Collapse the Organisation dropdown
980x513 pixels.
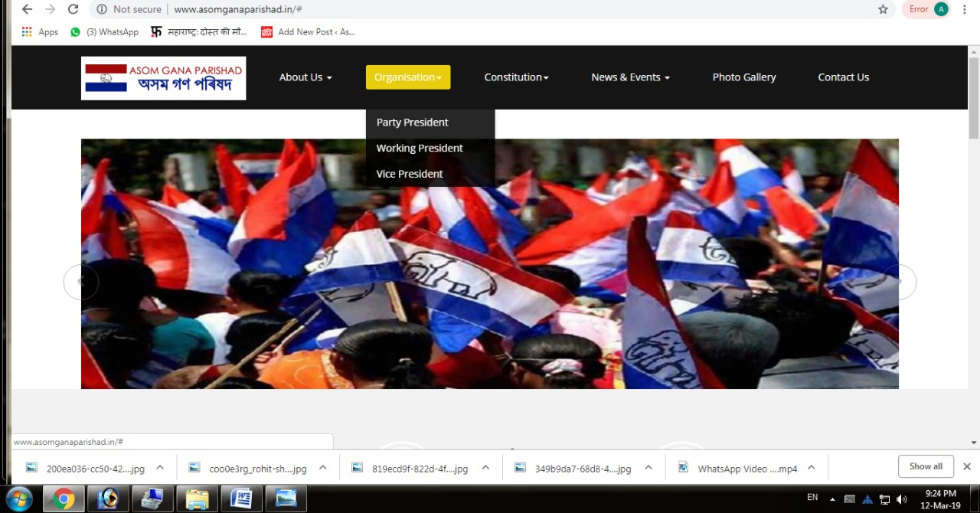408,77
